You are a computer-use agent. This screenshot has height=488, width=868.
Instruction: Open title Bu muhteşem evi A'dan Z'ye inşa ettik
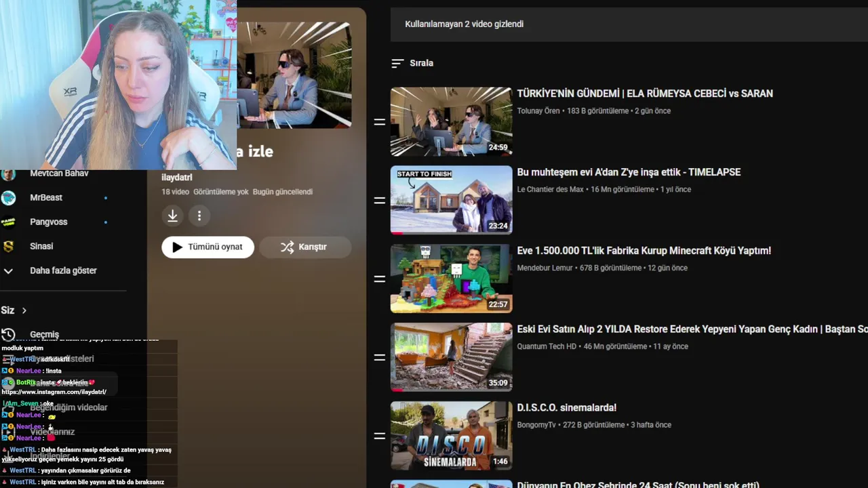(x=629, y=172)
